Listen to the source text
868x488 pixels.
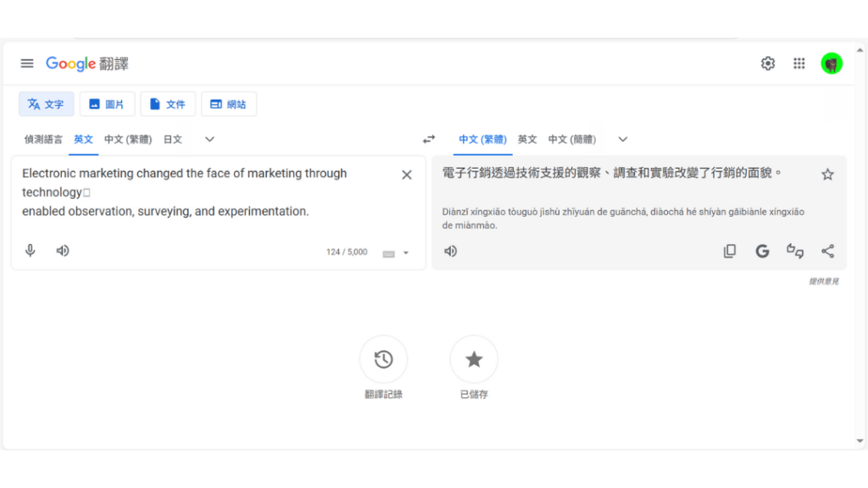[63, 251]
